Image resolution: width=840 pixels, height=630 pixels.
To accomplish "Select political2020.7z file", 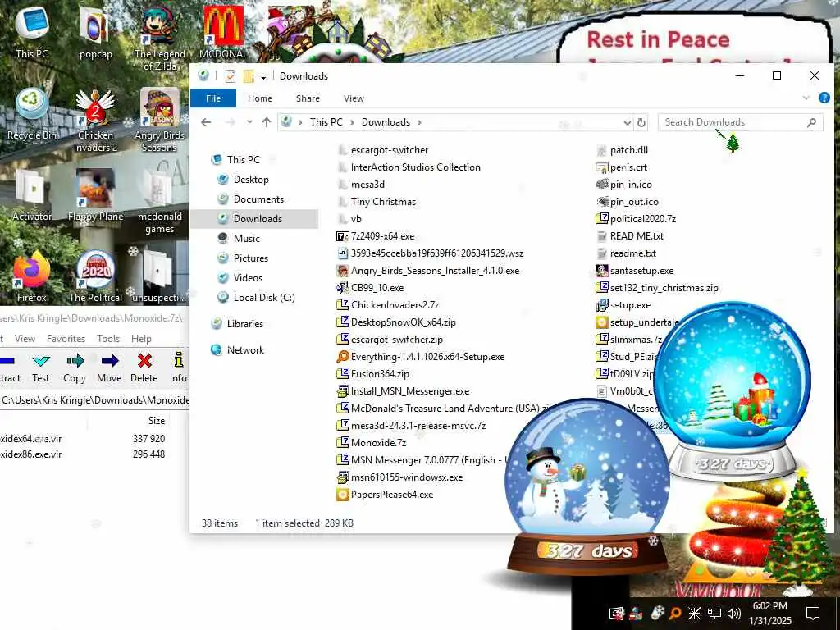I will [643, 218].
